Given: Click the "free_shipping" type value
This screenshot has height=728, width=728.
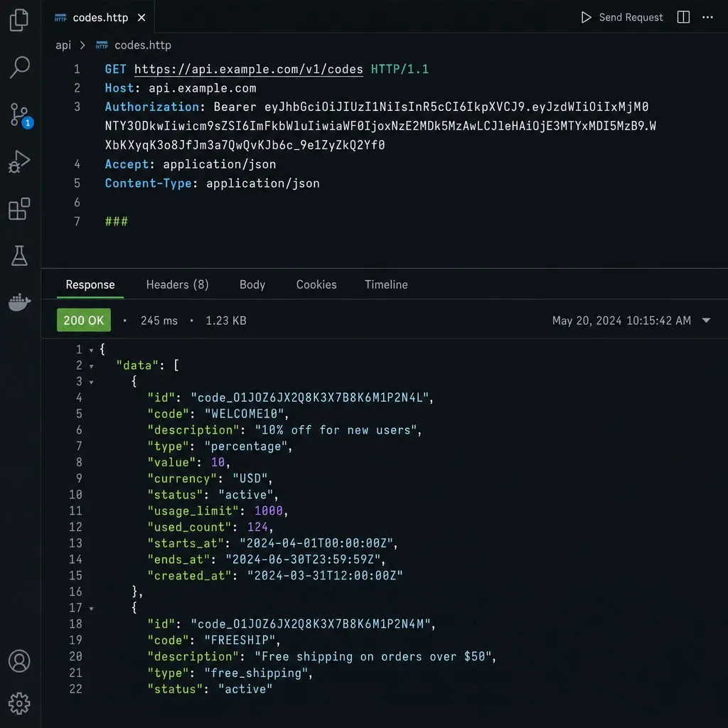Looking at the screenshot, I should (x=256, y=673).
